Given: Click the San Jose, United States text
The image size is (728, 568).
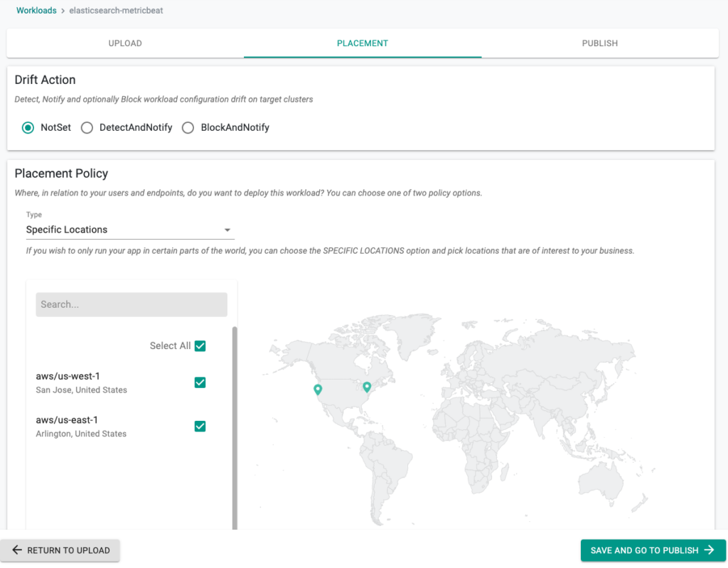Looking at the screenshot, I should [81, 390].
